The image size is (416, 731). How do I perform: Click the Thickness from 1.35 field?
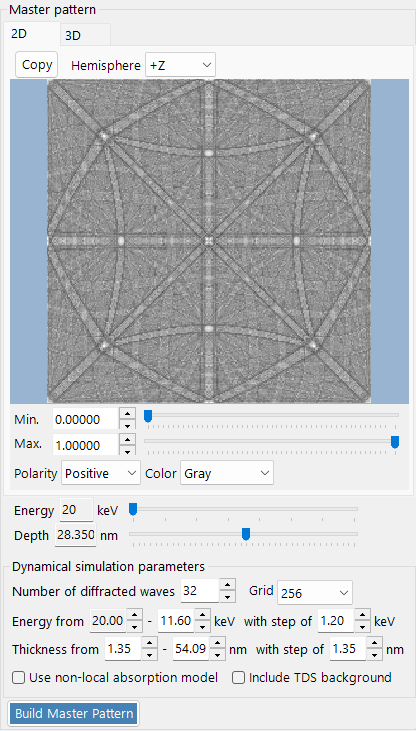click(x=122, y=648)
